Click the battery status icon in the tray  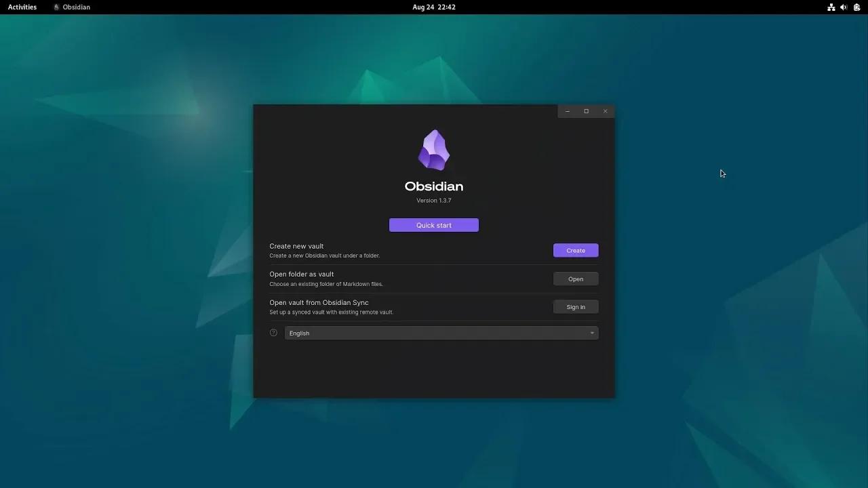pyautogui.click(x=856, y=7)
